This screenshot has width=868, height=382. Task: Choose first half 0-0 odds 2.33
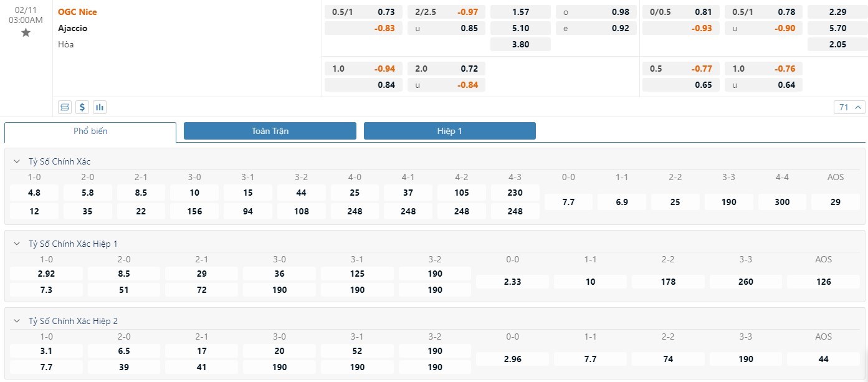click(x=512, y=282)
